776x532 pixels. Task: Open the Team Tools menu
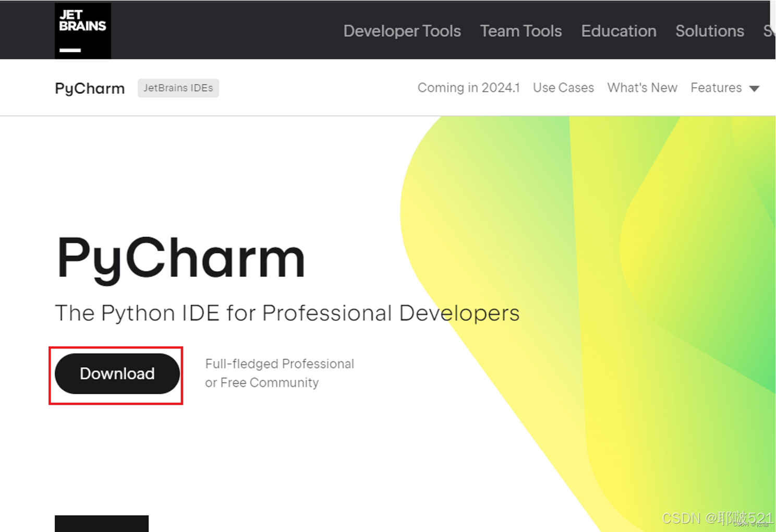click(x=520, y=31)
